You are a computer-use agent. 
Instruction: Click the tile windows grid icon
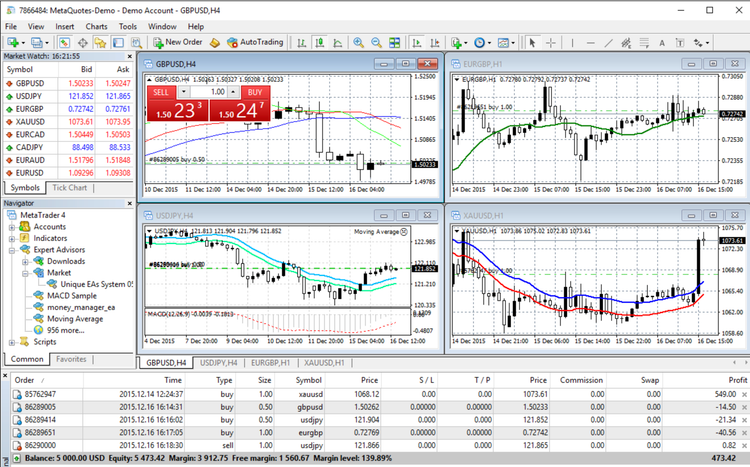pyautogui.click(x=395, y=43)
